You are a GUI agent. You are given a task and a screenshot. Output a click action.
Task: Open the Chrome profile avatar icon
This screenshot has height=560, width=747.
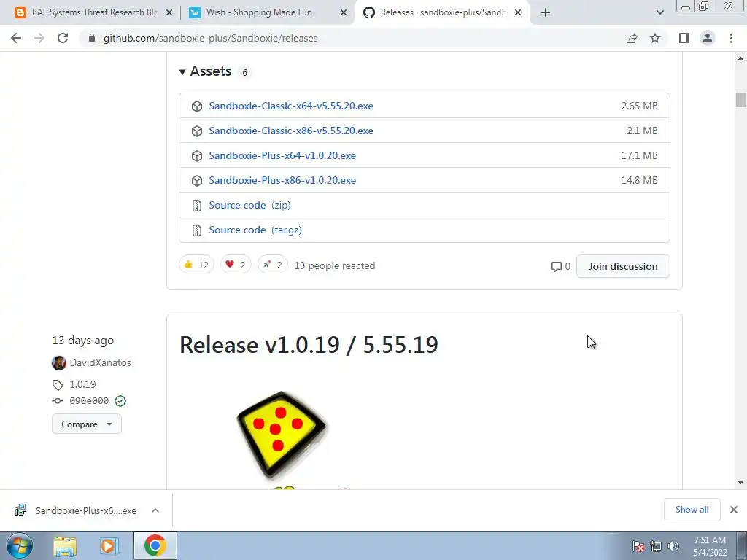pos(708,38)
